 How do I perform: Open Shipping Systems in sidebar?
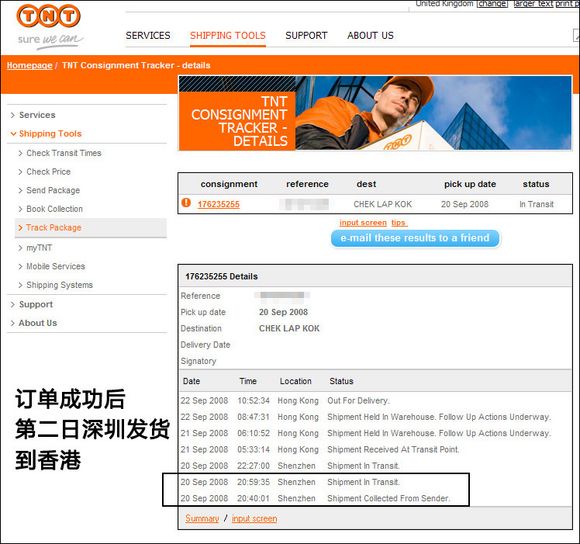click(x=59, y=285)
